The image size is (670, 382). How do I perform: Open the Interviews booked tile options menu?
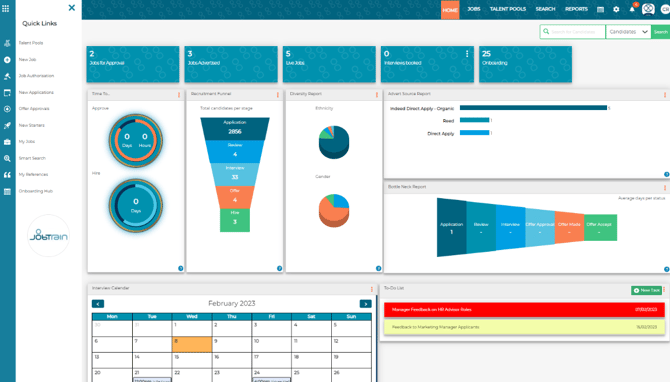(x=467, y=53)
